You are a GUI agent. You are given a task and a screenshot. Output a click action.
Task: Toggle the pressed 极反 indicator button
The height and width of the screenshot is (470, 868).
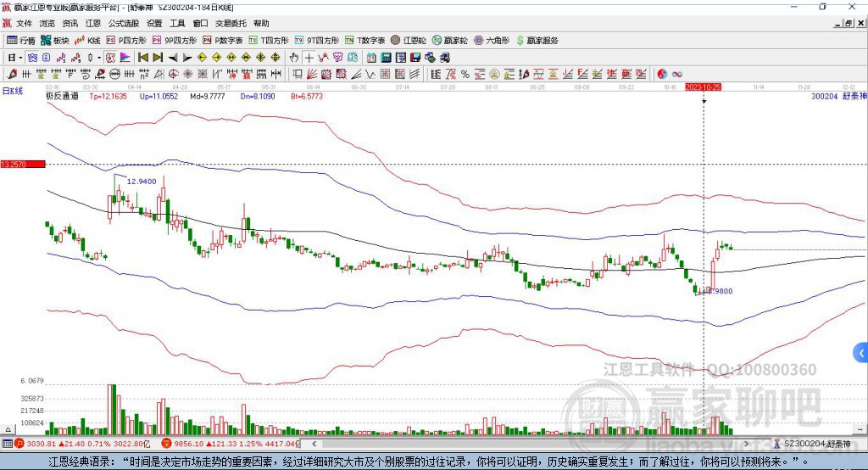click(x=111, y=58)
